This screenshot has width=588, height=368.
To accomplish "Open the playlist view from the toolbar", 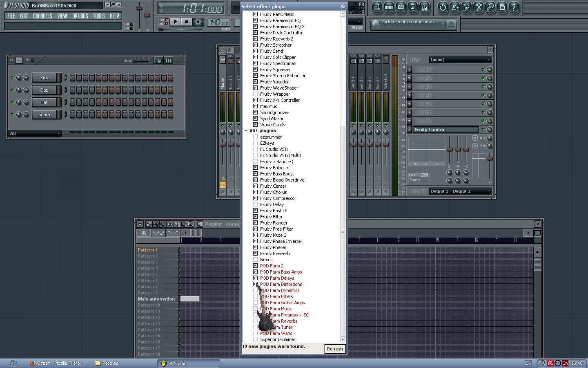I will point(377,7).
